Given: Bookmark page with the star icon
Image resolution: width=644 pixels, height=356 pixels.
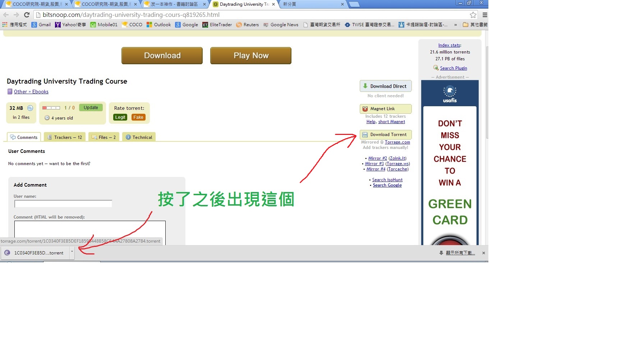Looking at the screenshot, I should click(473, 15).
